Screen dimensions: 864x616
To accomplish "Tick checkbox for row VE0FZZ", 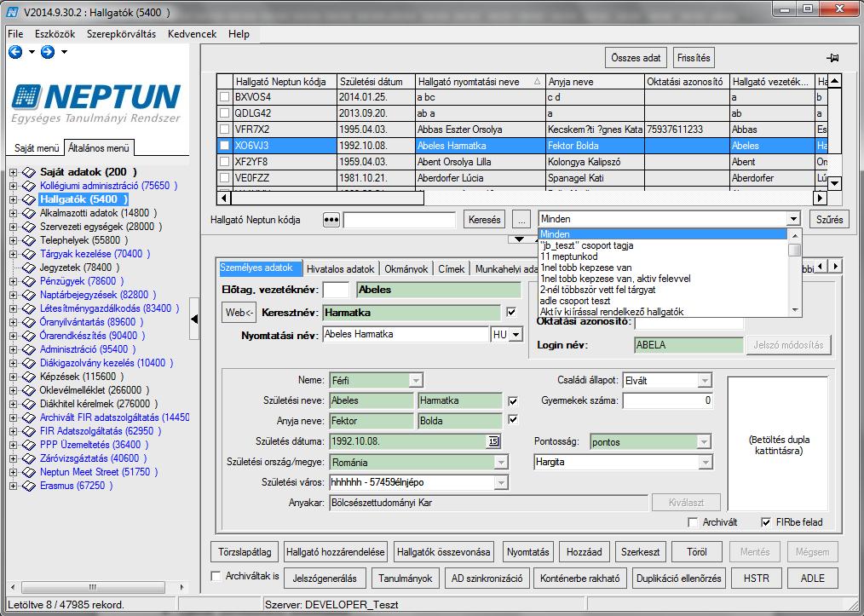I will 225,178.
